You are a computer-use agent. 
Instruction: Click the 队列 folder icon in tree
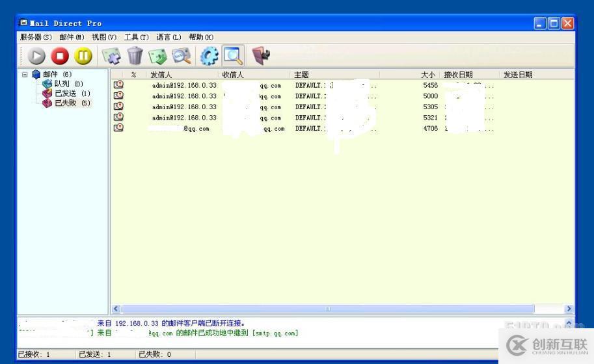(47, 84)
